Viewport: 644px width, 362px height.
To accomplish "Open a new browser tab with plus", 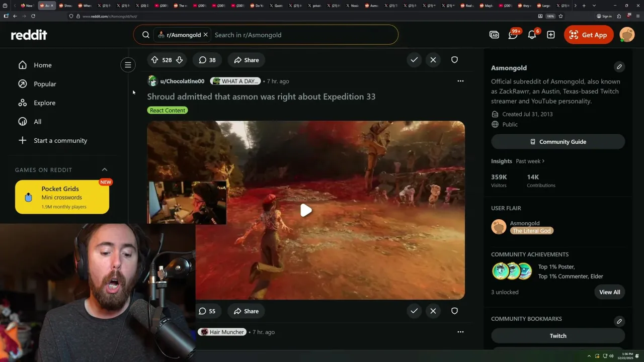I will coord(584,6).
